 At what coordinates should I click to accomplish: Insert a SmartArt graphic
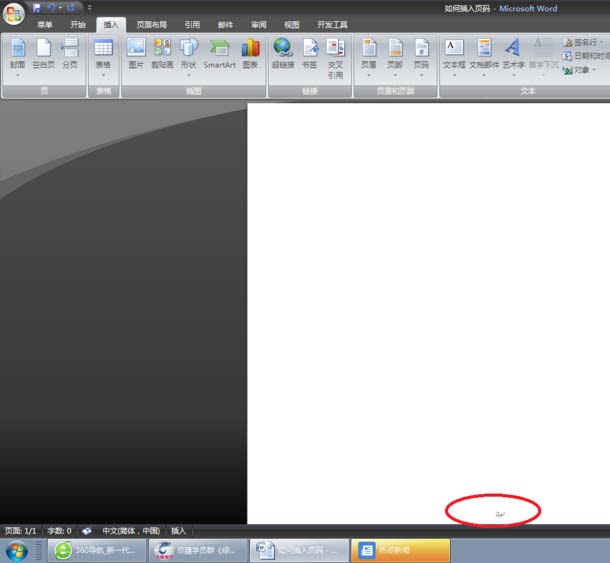coord(219,55)
